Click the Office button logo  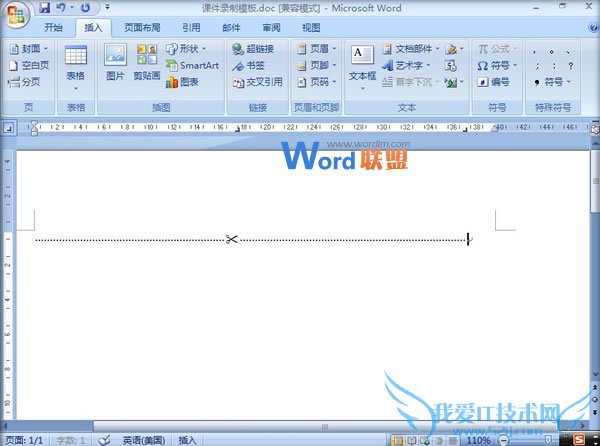[17, 15]
